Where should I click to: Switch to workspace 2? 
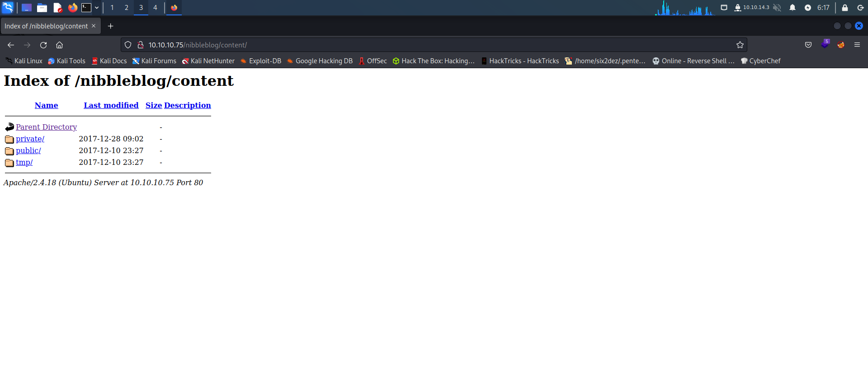click(127, 8)
